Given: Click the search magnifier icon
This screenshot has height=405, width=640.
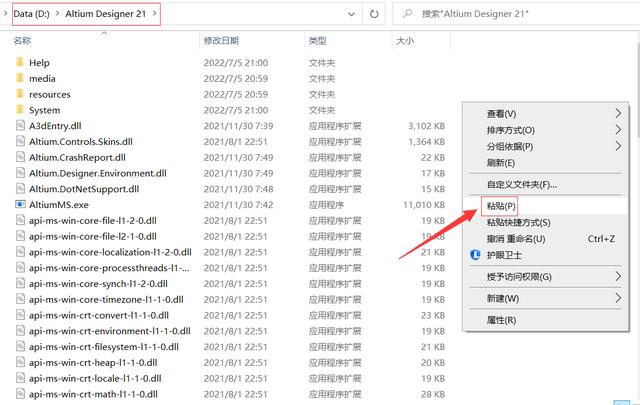Looking at the screenshot, I should [x=407, y=14].
